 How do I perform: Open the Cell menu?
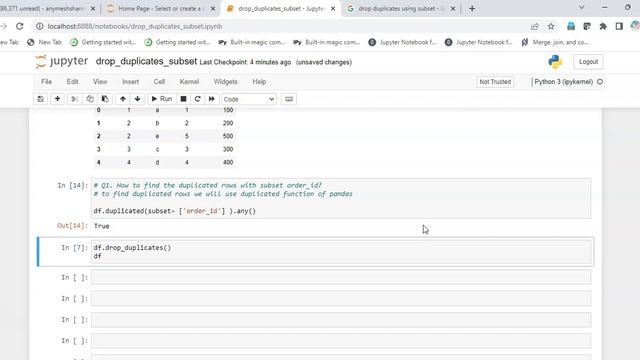tap(159, 82)
